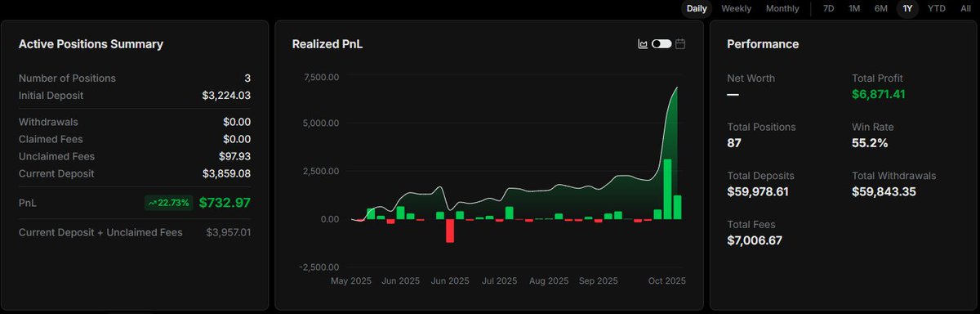The height and width of the screenshot is (314, 980).
Task: Click the Total Deposits amount $59,978.61
Action: coord(758,191)
